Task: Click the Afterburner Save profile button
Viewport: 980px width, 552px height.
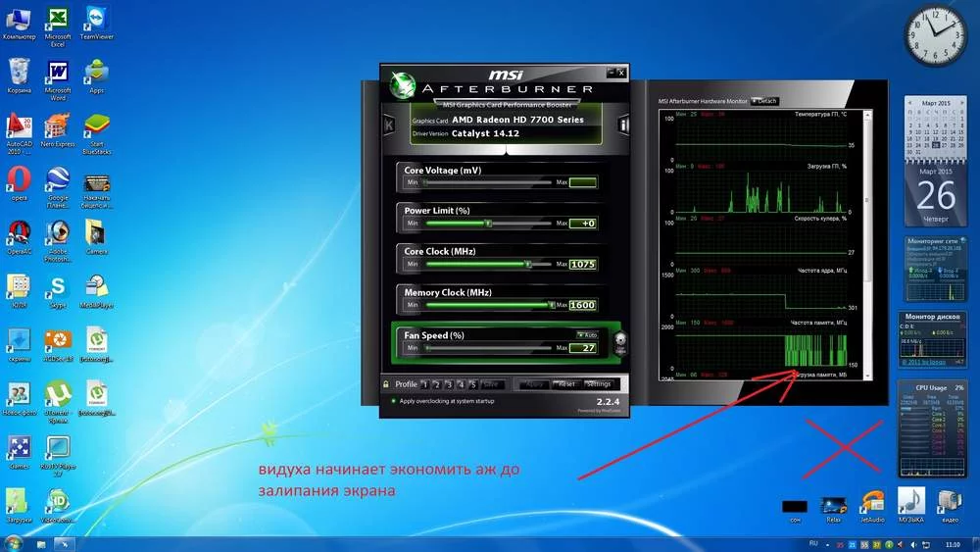Action: [x=492, y=384]
